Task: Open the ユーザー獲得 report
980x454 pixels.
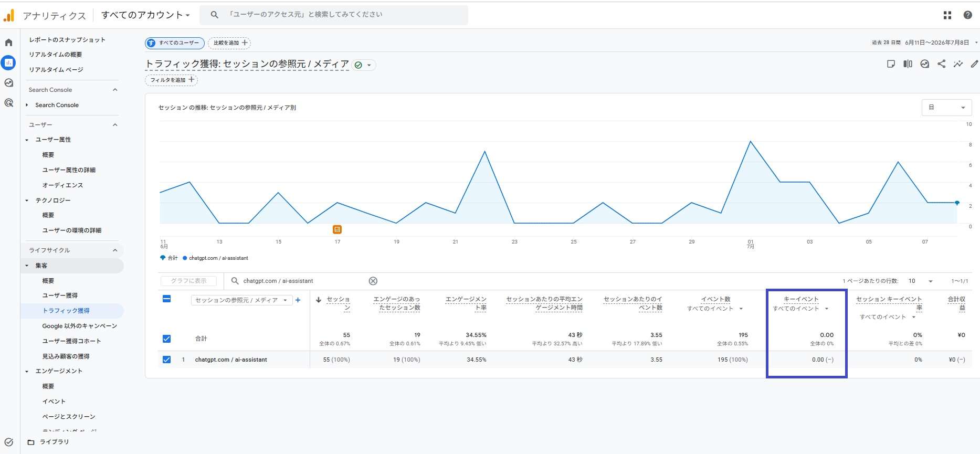Action: 60,295
